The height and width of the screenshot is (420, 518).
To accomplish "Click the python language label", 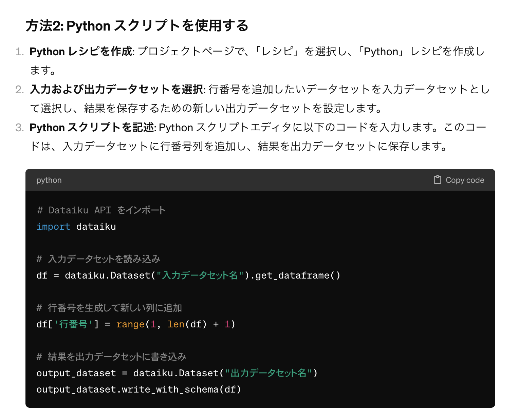I will [49, 180].
